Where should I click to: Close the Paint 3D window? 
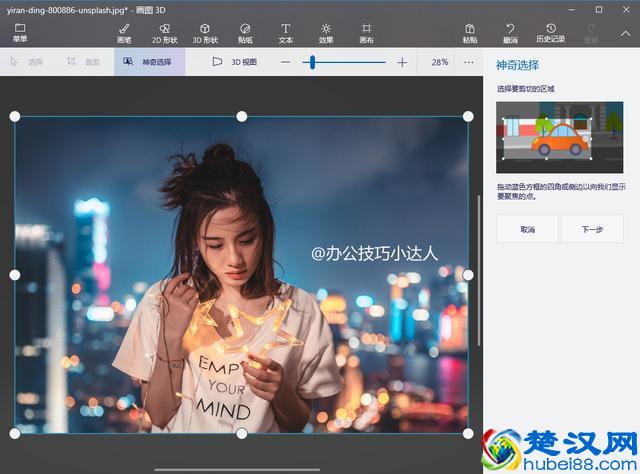(626, 9)
